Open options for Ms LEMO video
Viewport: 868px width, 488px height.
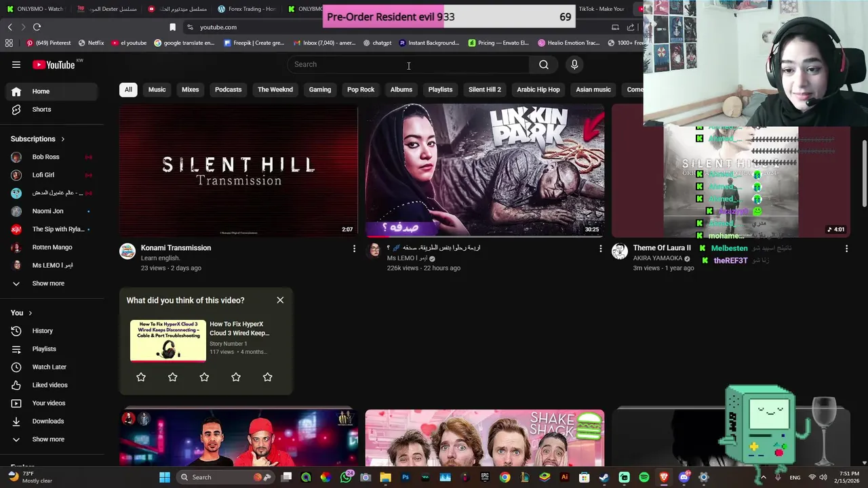pyautogui.click(x=600, y=249)
